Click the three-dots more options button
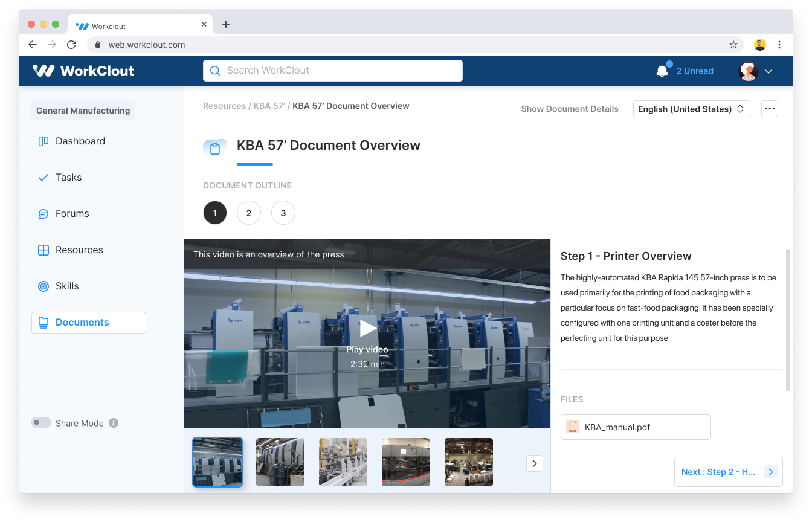 (769, 109)
